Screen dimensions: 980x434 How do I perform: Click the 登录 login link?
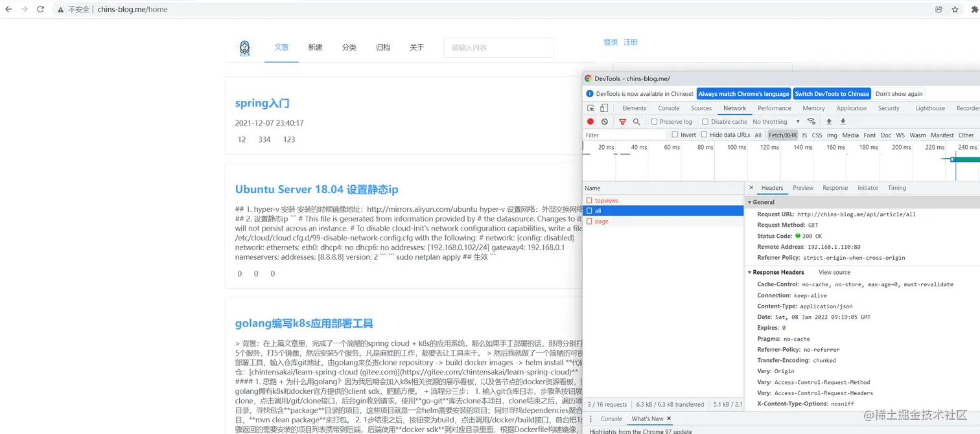click(x=611, y=42)
